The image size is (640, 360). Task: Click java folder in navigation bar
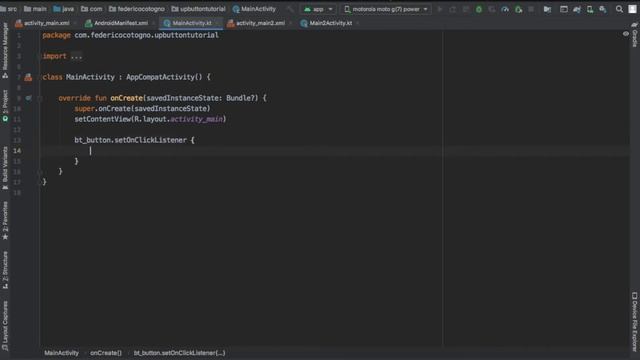click(x=64, y=9)
